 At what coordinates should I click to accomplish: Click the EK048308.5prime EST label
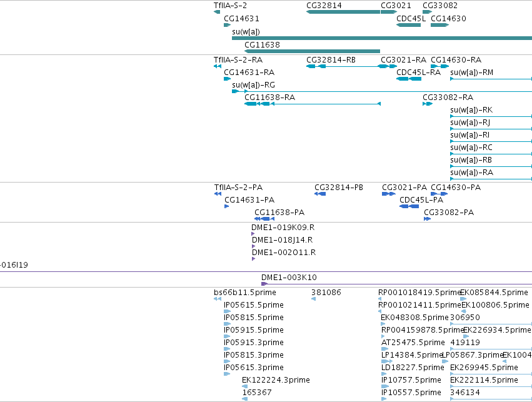tap(414, 318)
